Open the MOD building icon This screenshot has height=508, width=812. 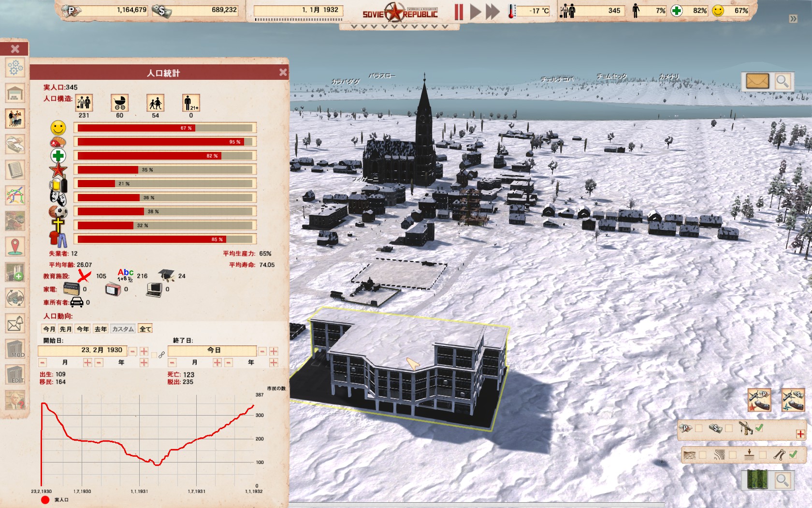[x=15, y=349]
